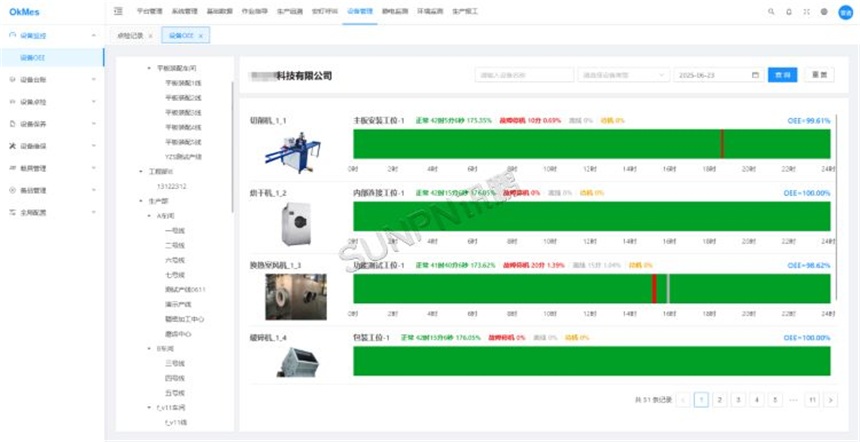Switch to the 点检记录 tab
Image resolution: width=860 pixels, height=442 pixels.
[x=129, y=36]
